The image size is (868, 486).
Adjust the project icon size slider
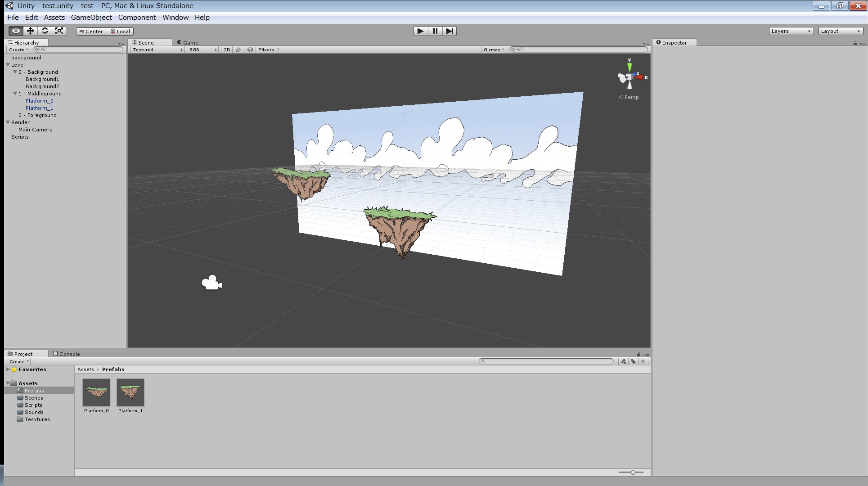tap(633, 472)
